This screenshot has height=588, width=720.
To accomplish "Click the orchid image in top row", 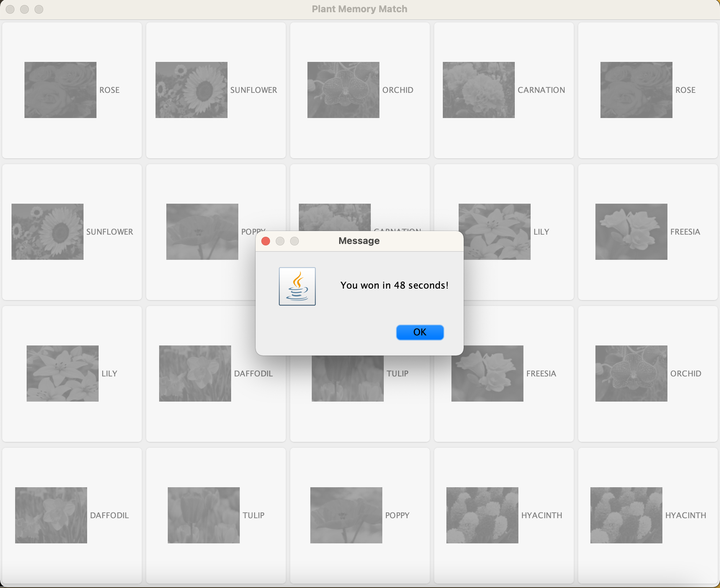I will [343, 90].
